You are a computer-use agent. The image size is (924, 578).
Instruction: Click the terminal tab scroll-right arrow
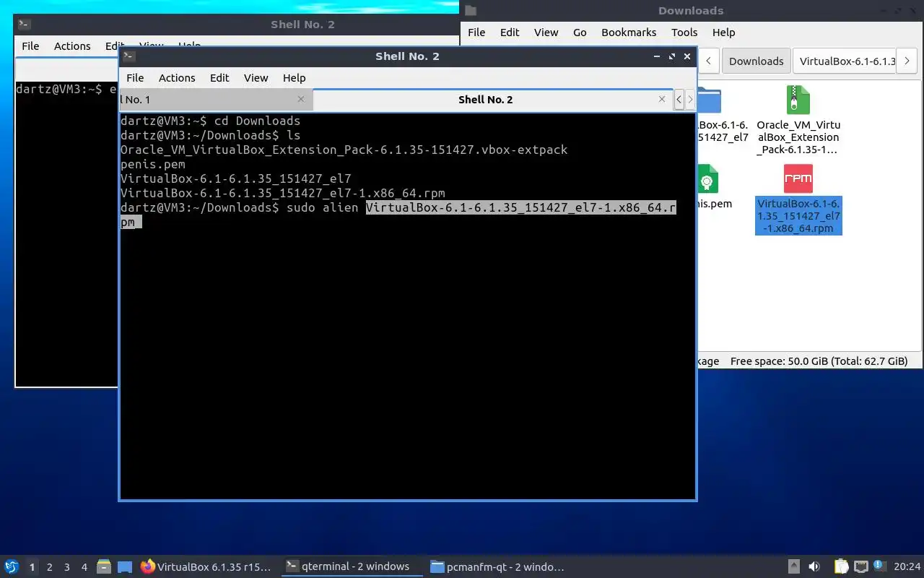(690, 100)
